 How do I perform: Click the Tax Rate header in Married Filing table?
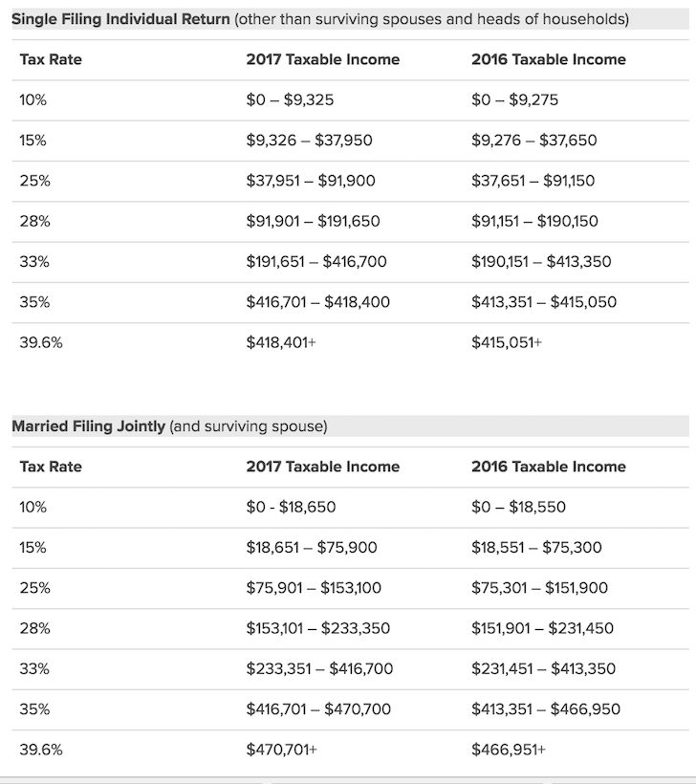51,467
